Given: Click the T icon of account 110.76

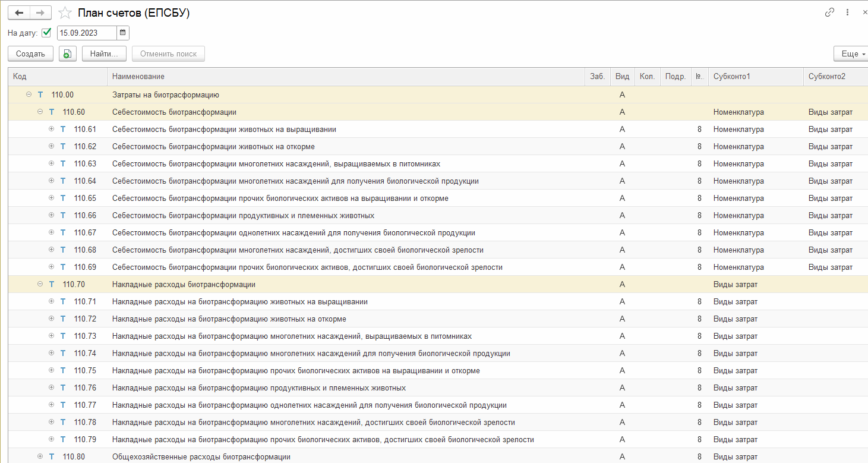Looking at the screenshot, I should (63, 388).
